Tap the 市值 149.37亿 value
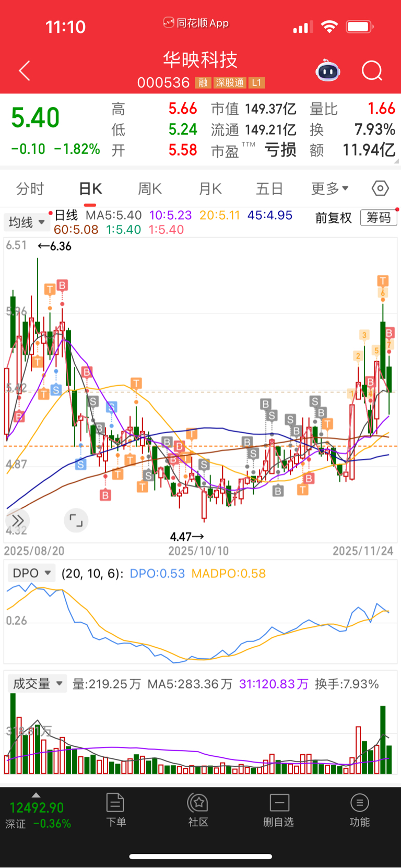 [270, 109]
